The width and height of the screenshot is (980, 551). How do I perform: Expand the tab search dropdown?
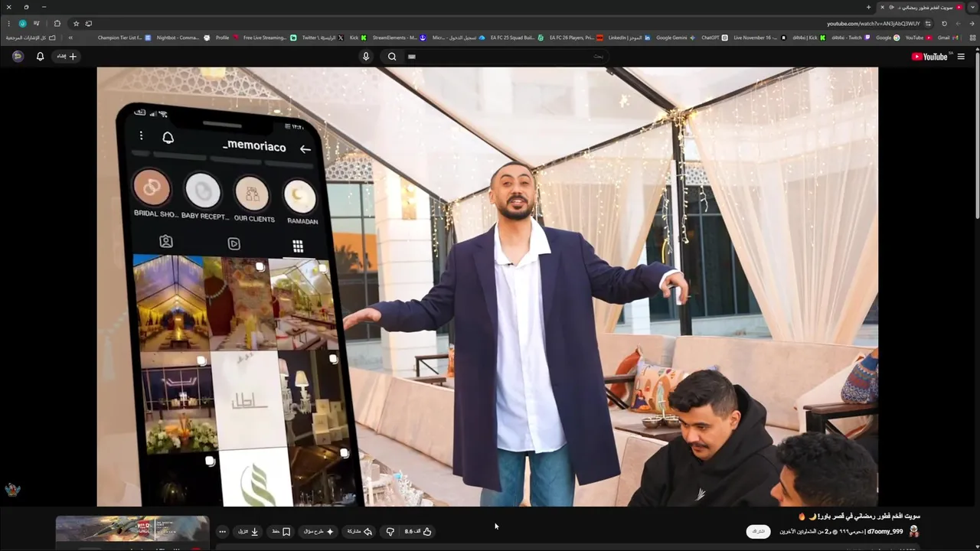(972, 7)
